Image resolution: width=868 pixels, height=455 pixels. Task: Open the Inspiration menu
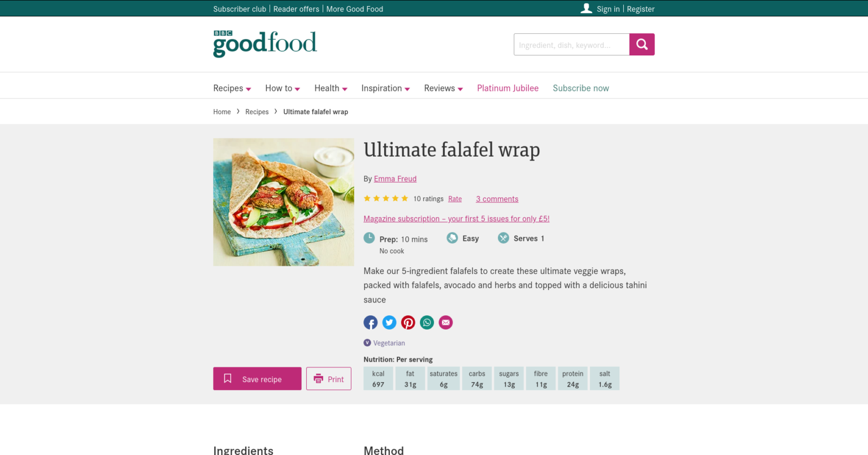coord(385,88)
